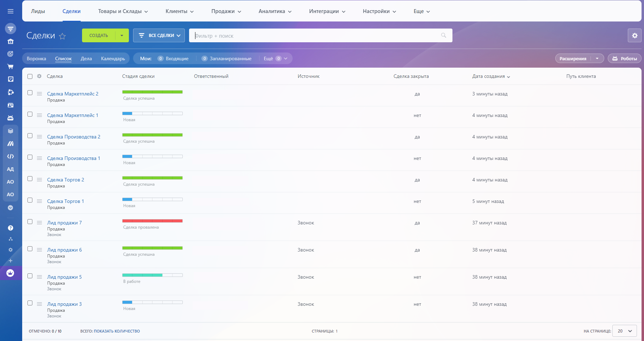Open the help question mark icon
The image size is (644, 341).
11,228
